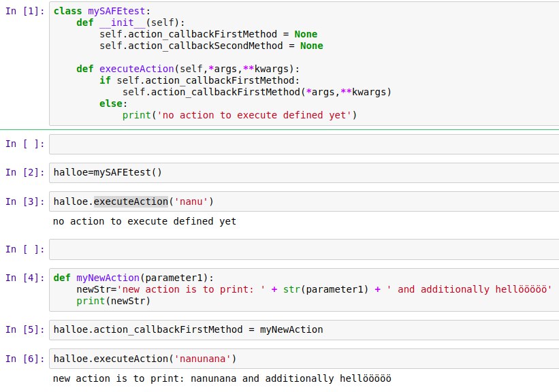559x392 pixels.
Task: Click the In [4] prompt label
Action: click(25, 278)
